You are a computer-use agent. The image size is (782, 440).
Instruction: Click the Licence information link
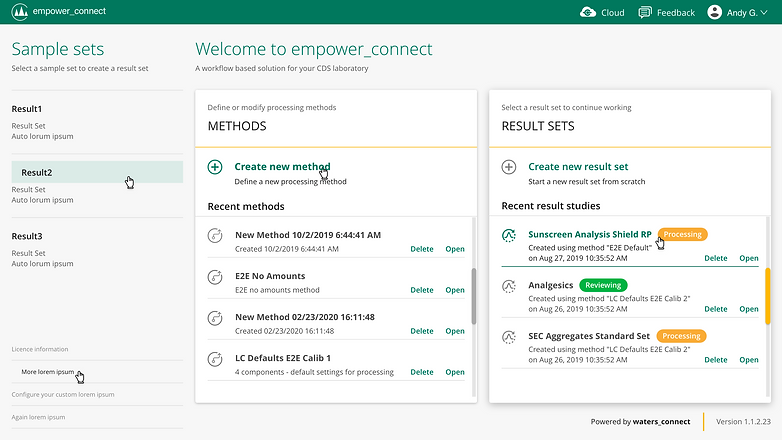point(40,349)
